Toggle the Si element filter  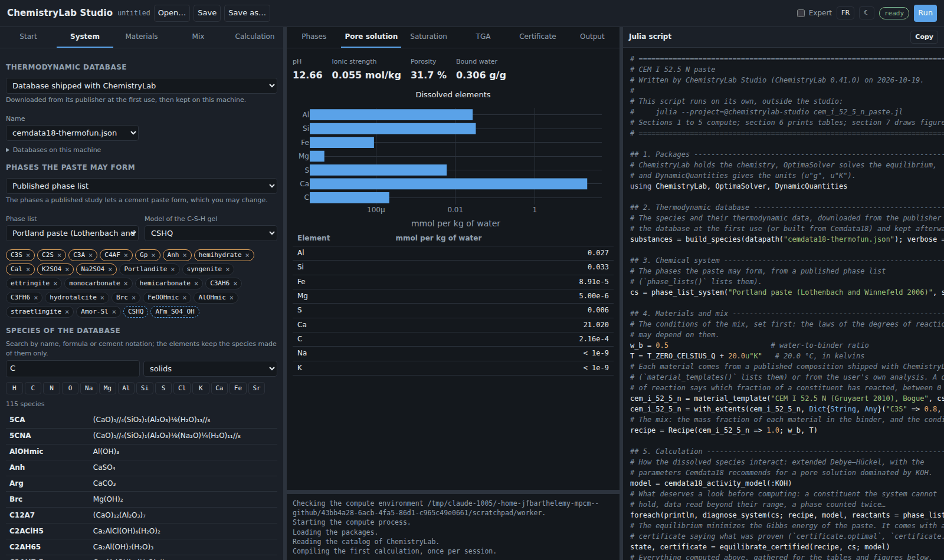(145, 388)
